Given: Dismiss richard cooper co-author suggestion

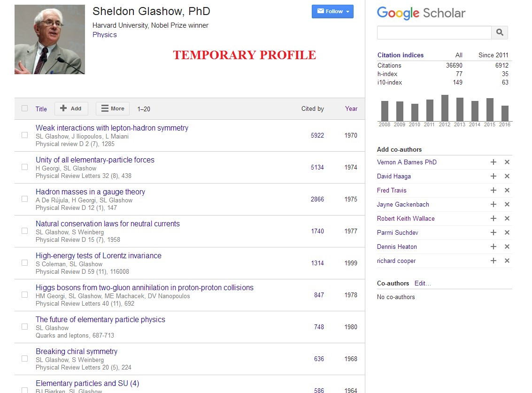Looking at the screenshot, I should (507, 261).
